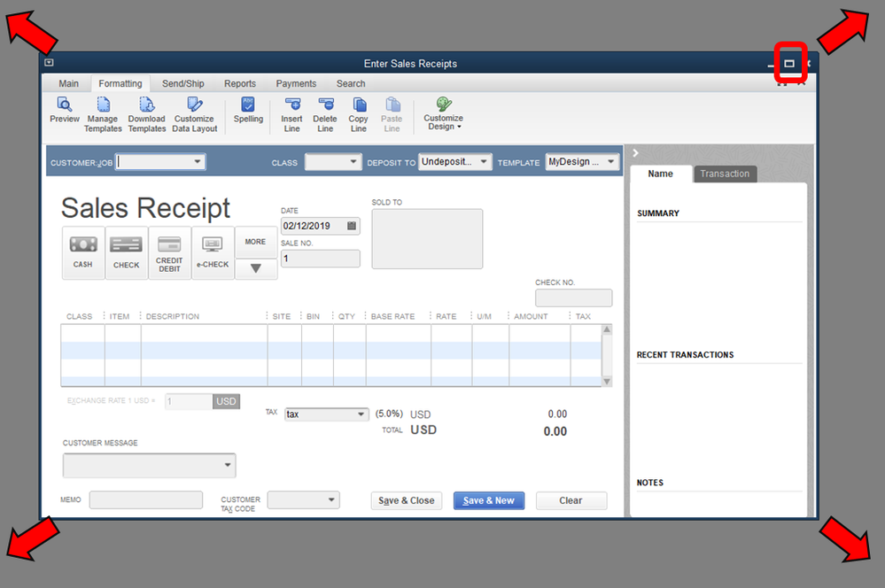The width and height of the screenshot is (885, 588).
Task: Click the AMOUNT column header
Action: pyautogui.click(x=532, y=316)
